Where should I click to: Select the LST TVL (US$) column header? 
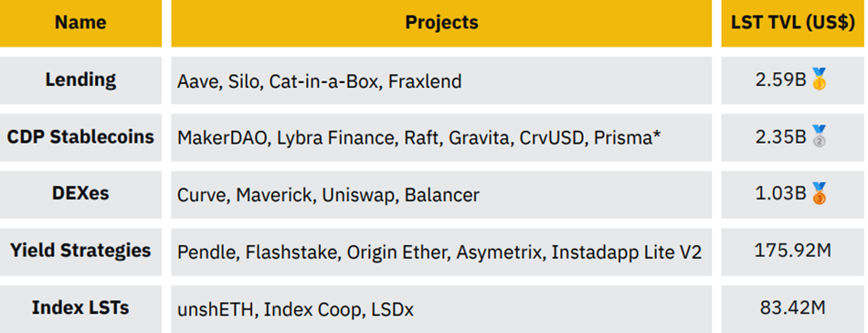point(793,23)
